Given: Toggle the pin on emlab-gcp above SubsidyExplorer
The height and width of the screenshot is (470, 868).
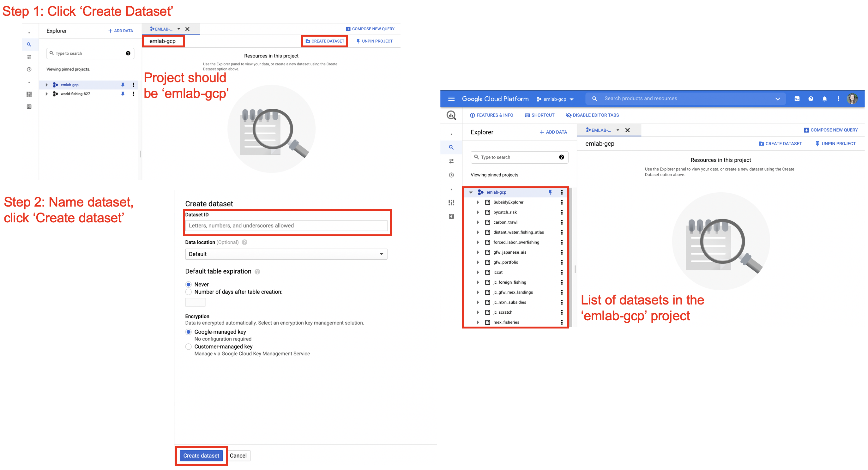Looking at the screenshot, I should (x=550, y=192).
